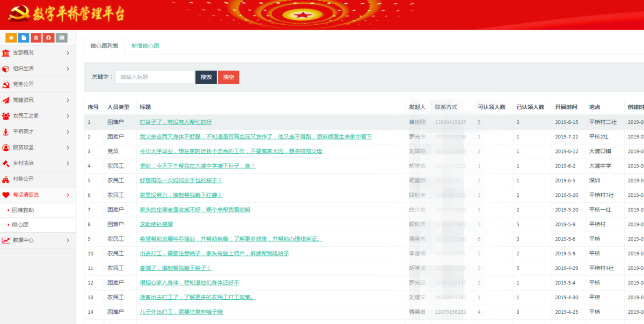Collapse the 有话请您说 section
The image size is (644, 324).
pos(38,195)
